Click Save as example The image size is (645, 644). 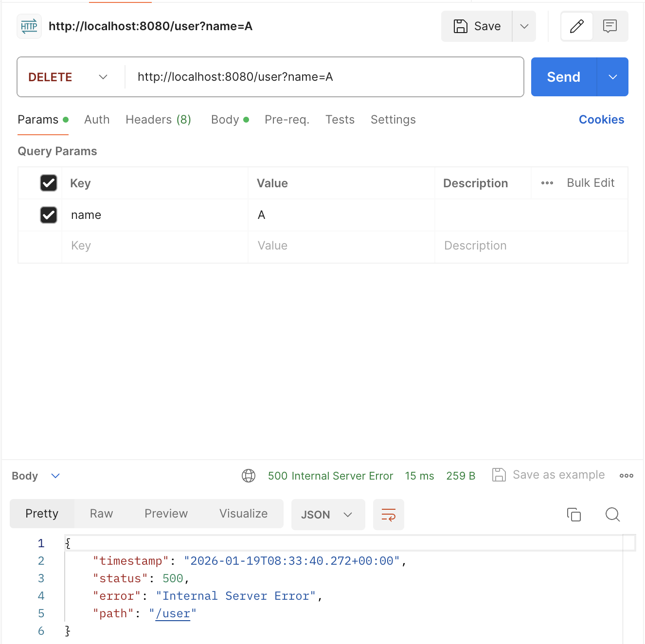coord(548,475)
